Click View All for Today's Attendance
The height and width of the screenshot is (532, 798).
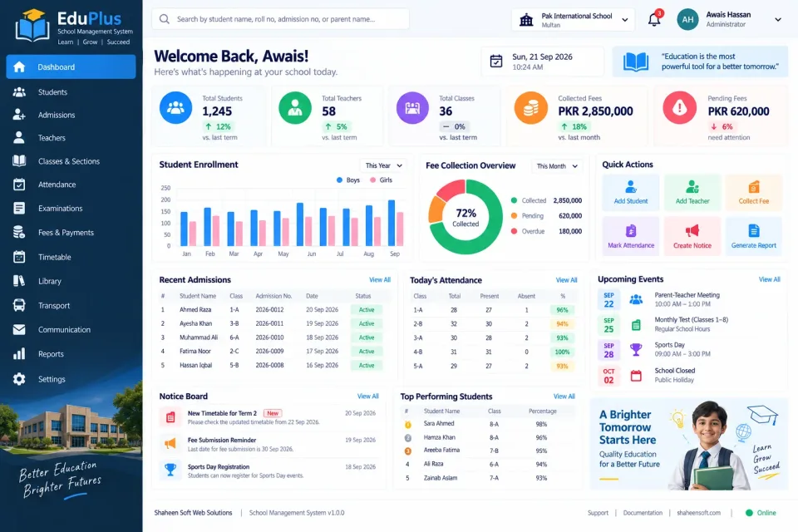click(566, 280)
